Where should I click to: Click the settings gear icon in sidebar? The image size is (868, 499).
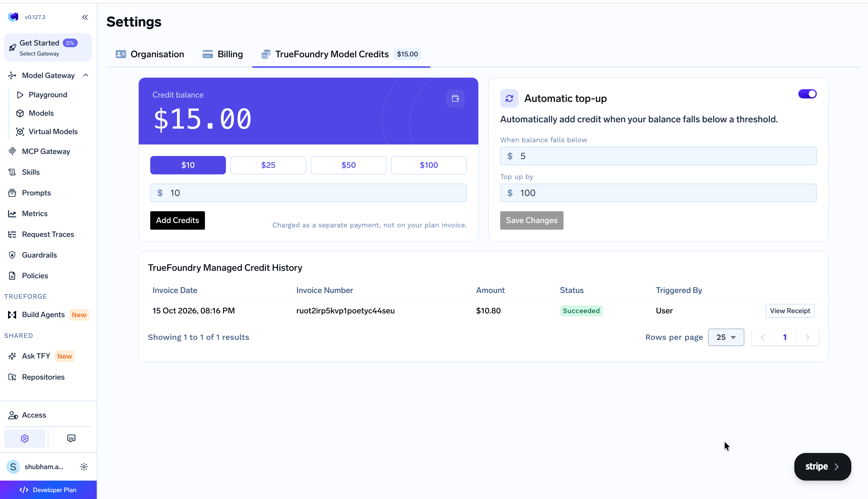pyautogui.click(x=25, y=438)
